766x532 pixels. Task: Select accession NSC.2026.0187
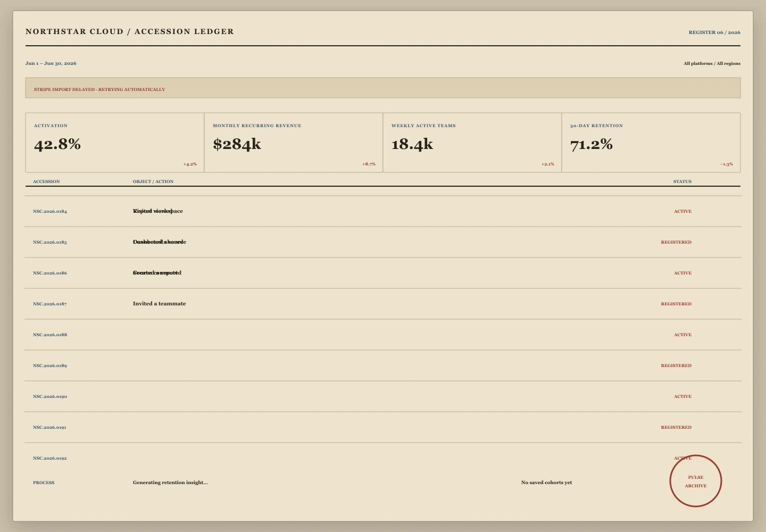click(x=50, y=304)
